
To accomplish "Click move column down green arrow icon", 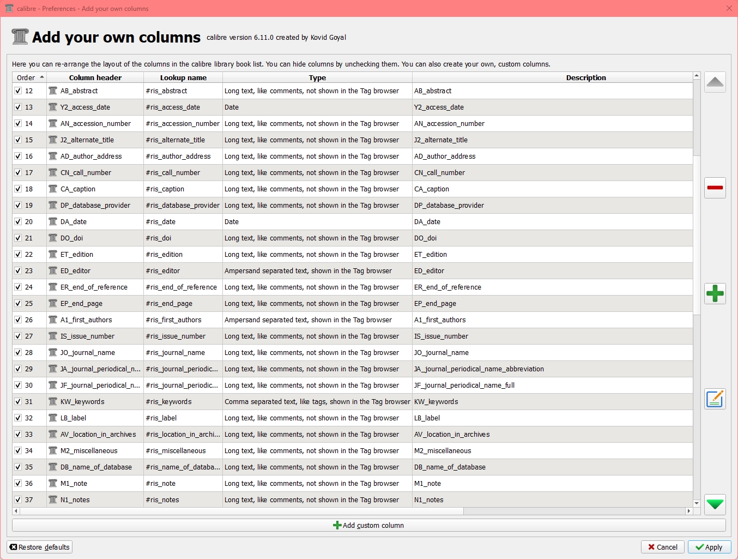I will pyautogui.click(x=715, y=504).
